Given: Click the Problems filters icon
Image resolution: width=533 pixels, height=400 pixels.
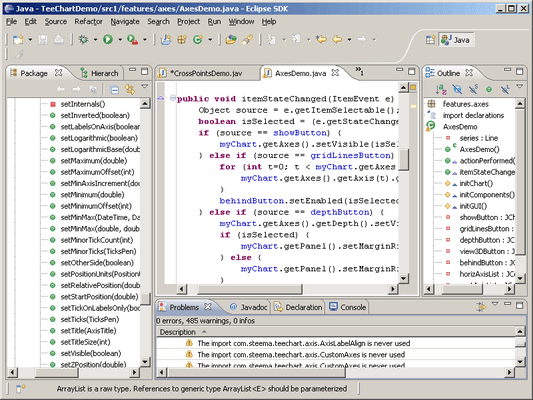Looking at the screenshot, I should (481, 307).
